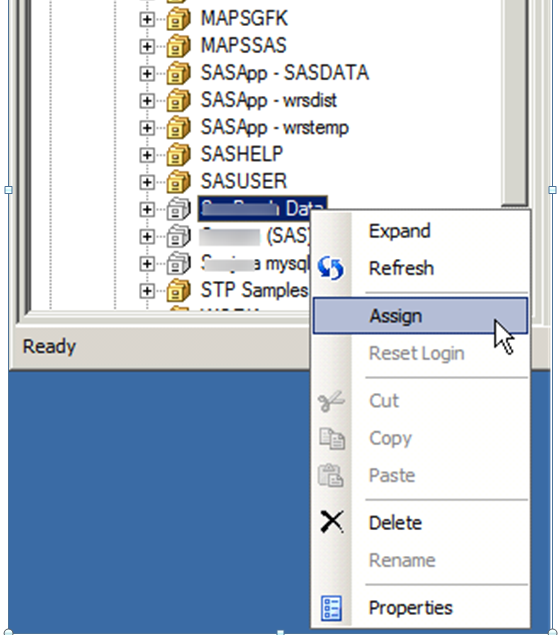Image resolution: width=558 pixels, height=635 pixels.
Task: Select the STP Samples tree item
Action: tap(254, 290)
